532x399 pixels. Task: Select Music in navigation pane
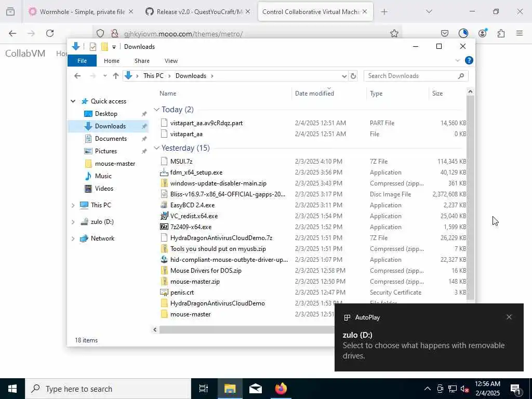[103, 176]
